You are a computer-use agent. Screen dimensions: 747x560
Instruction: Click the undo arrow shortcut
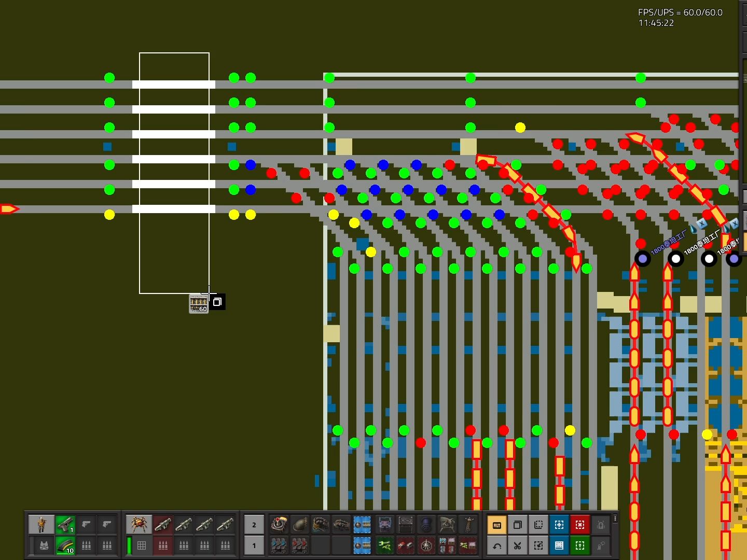[x=497, y=545]
